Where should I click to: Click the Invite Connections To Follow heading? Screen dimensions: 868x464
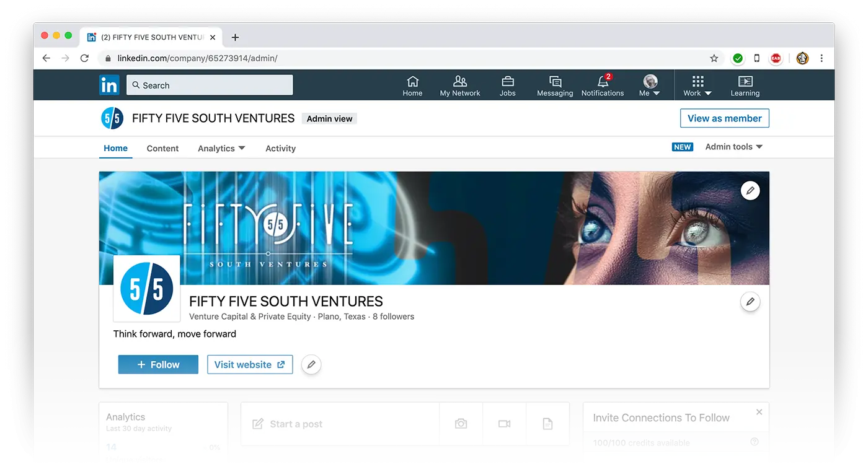tap(661, 418)
